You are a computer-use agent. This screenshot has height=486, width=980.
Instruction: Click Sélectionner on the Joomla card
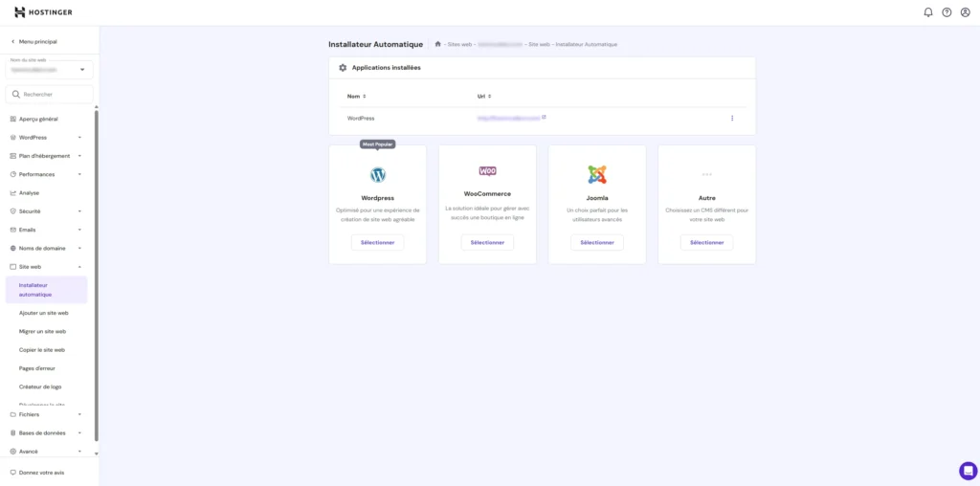tap(597, 242)
